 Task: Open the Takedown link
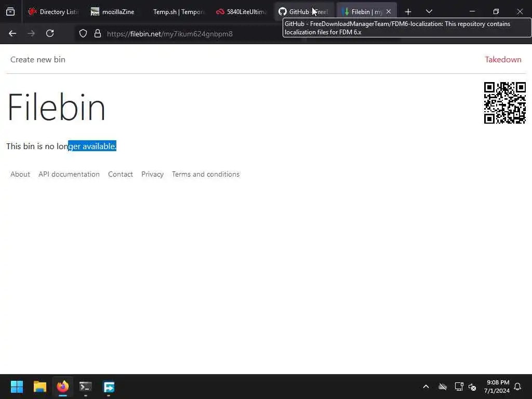tap(503, 59)
